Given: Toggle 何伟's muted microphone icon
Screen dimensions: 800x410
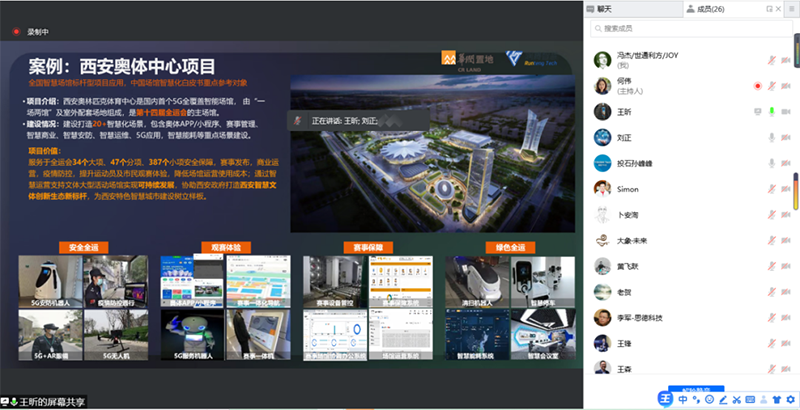Looking at the screenshot, I should pos(772,86).
